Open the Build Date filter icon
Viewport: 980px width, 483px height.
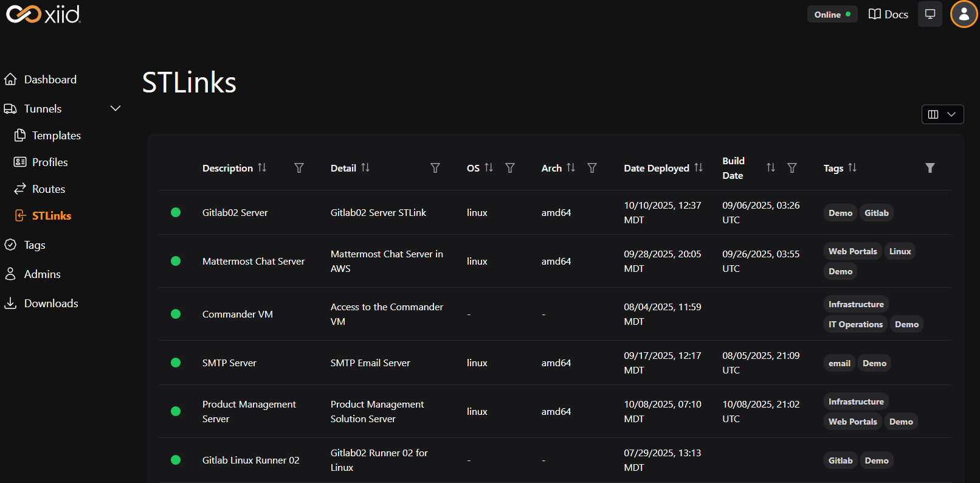coord(792,168)
